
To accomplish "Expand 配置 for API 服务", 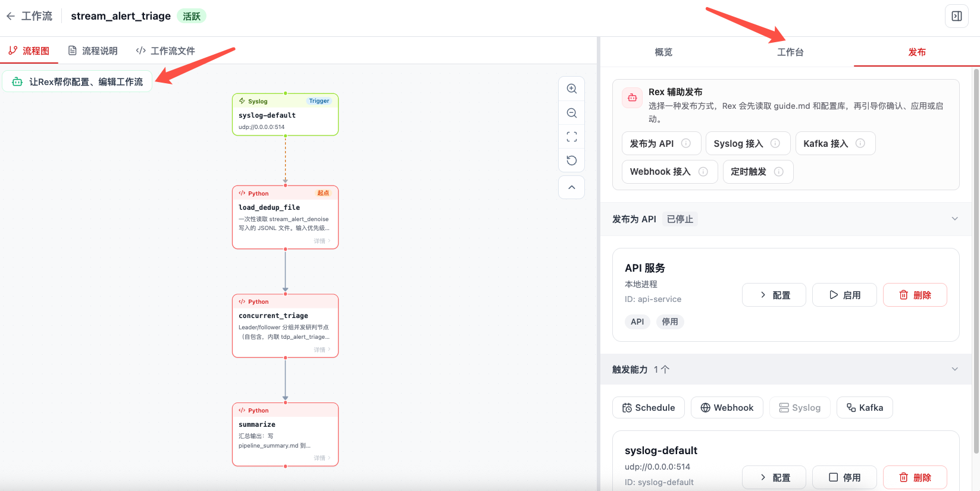I will click(x=774, y=295).
